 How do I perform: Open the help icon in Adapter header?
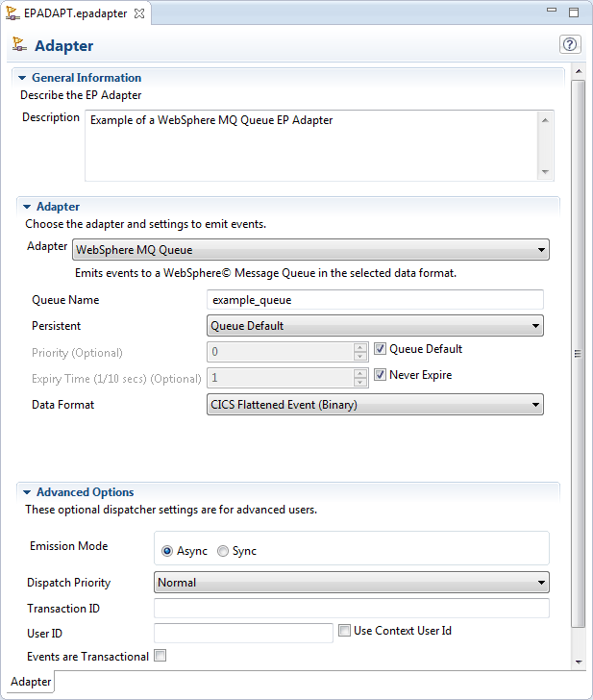570,44
